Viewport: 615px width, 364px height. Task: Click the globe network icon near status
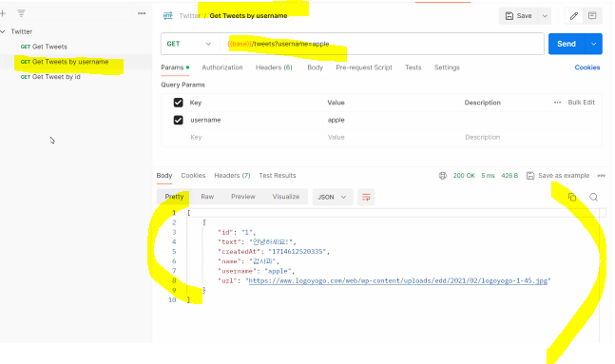pos(442,176)
